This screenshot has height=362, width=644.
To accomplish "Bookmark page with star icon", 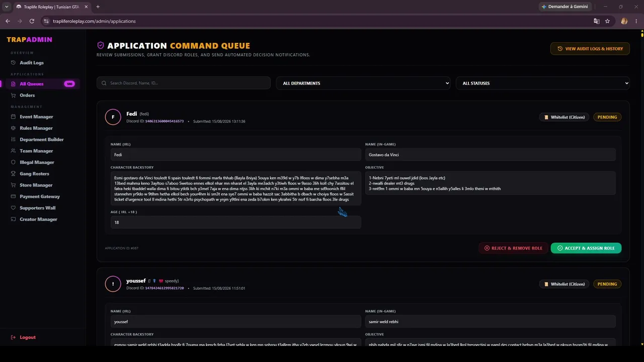I will click(x=607, y=21).
